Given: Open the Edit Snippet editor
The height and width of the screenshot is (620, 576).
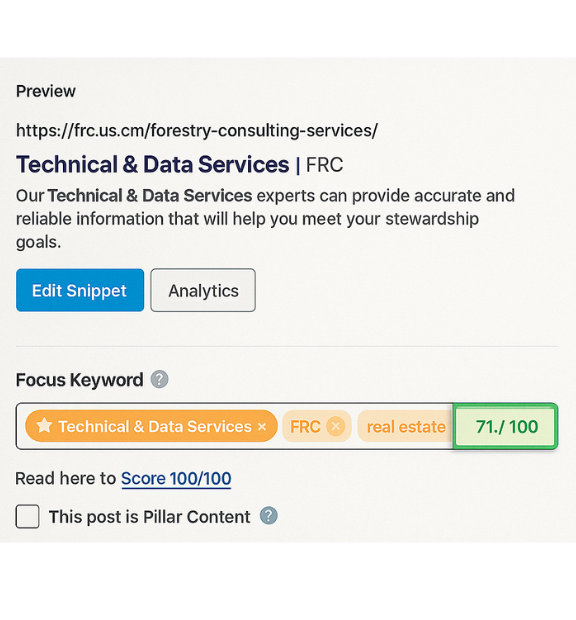Looking at the screenshot, I should [x=80, y=290].
